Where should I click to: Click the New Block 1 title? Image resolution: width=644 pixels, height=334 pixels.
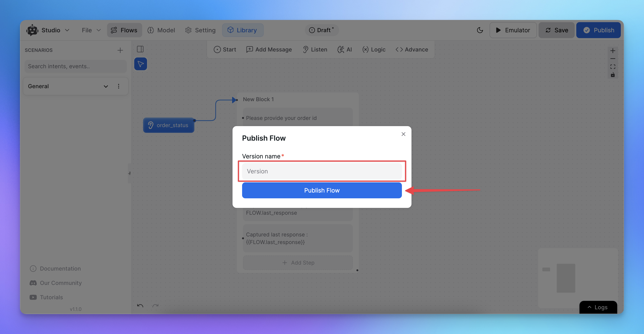[x=258, y=99]
